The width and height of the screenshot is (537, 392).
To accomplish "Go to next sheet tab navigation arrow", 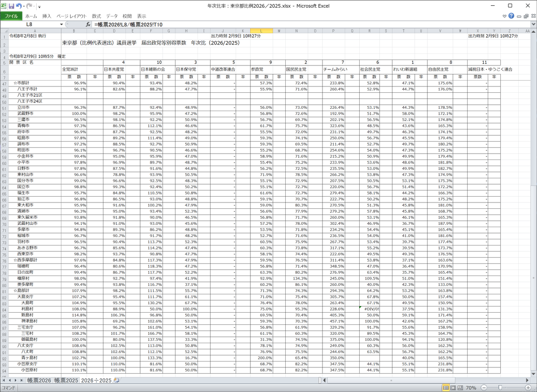I will pyautogui.click(x=15, y=380).
